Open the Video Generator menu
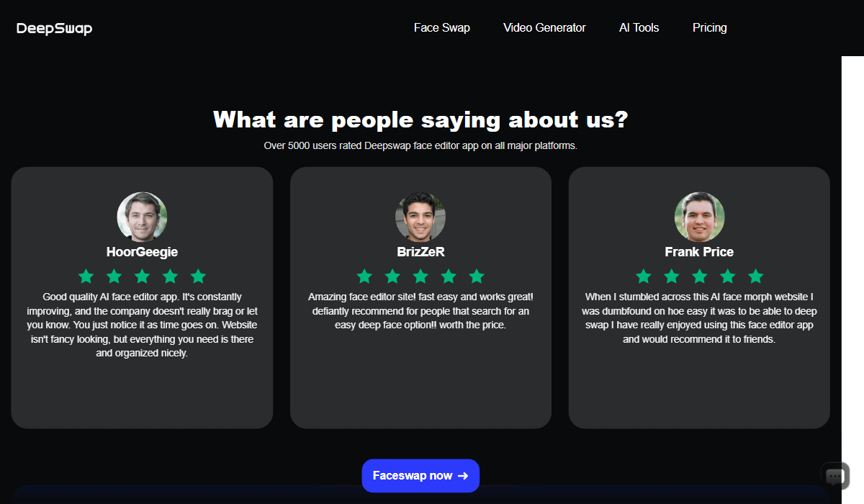This screenshot has width=864, height=504. click(x=544, y=28)
